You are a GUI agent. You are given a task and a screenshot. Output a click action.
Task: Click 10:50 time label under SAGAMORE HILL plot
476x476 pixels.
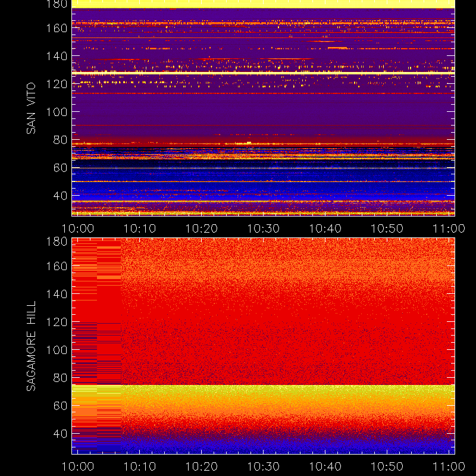click(387, 466)
